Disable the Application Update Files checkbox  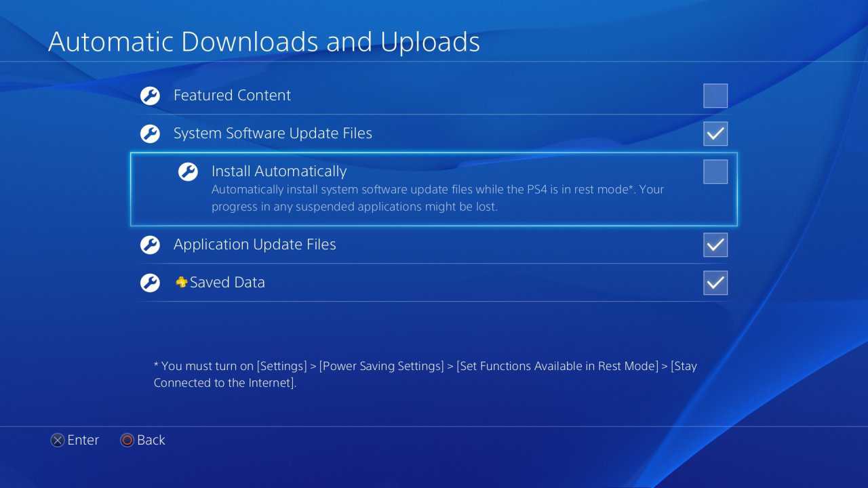715,245
